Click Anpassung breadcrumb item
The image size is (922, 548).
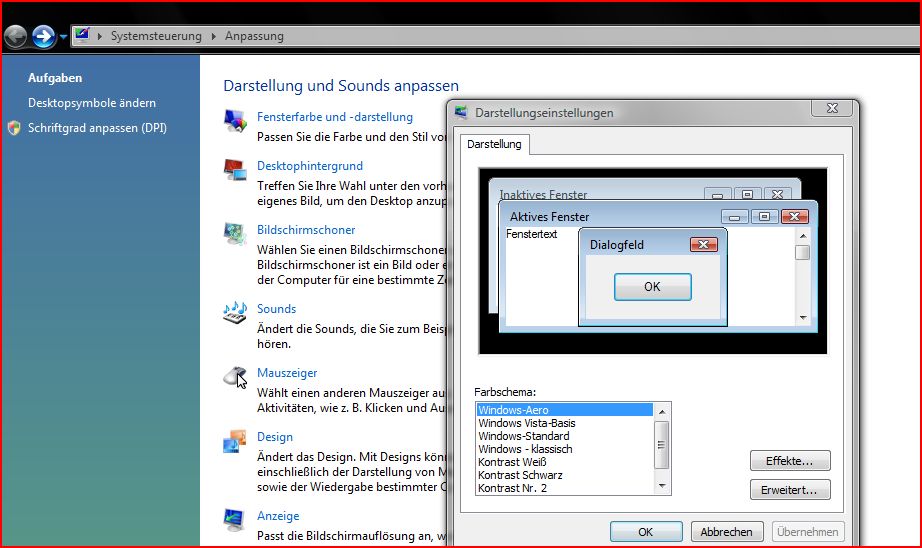(254, 36)
